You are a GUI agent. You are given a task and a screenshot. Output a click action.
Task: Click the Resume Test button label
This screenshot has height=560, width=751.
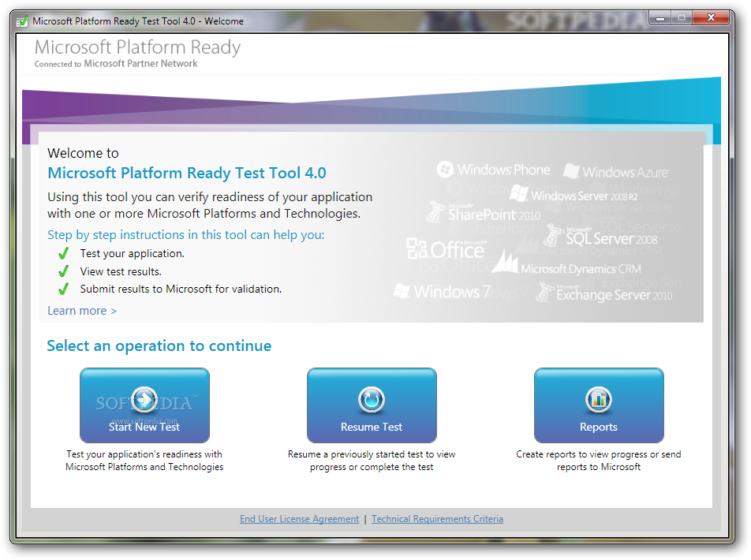(x=372, y=427)
